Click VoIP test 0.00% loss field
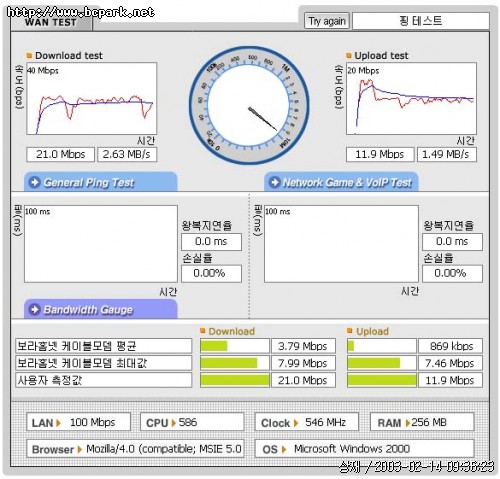Image resolution: width=500 pixels, height=479 pixels. point(452,274)
